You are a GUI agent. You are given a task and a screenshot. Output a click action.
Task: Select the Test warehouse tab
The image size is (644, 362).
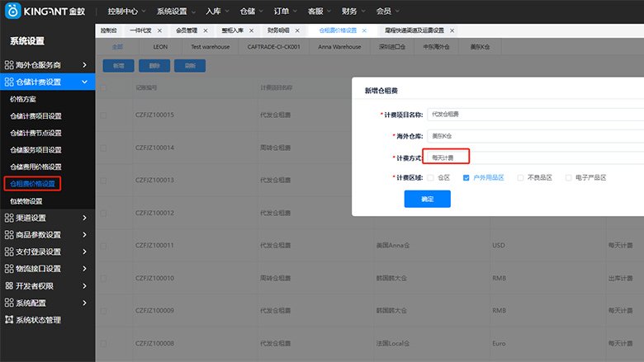click(210, 47)
